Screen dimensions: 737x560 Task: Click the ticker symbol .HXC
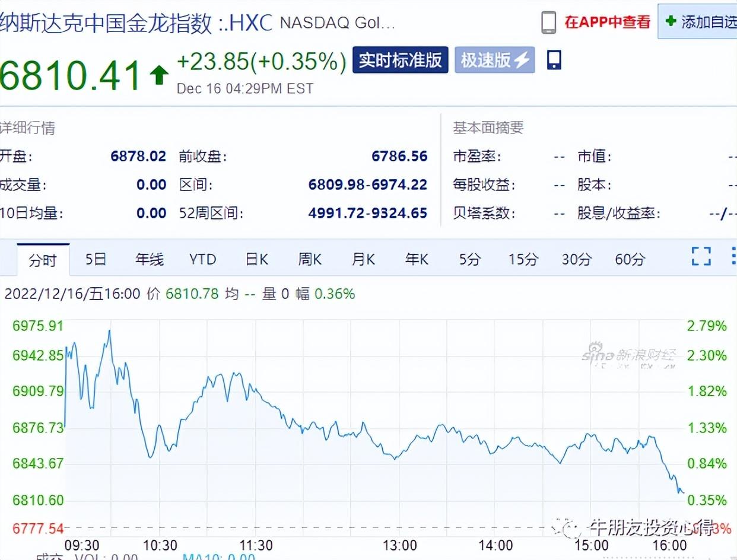pyautogui.click(x=249, y=23)
